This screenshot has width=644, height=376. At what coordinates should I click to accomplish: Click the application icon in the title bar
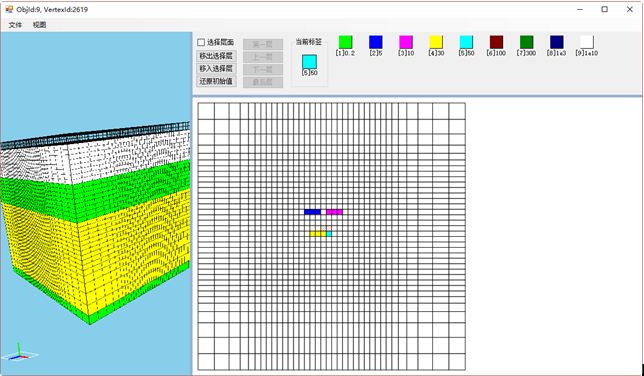point(9,9)
